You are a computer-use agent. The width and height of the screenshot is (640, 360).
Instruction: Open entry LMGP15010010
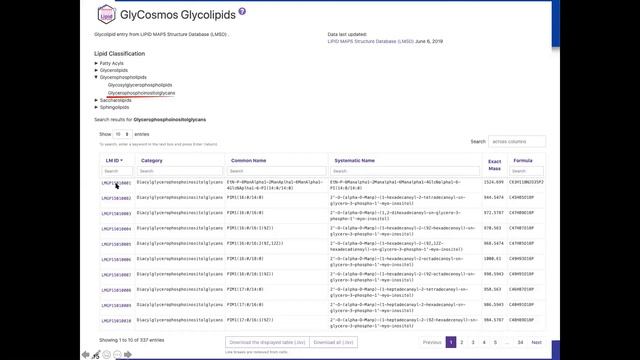click(x=116, y=321)
